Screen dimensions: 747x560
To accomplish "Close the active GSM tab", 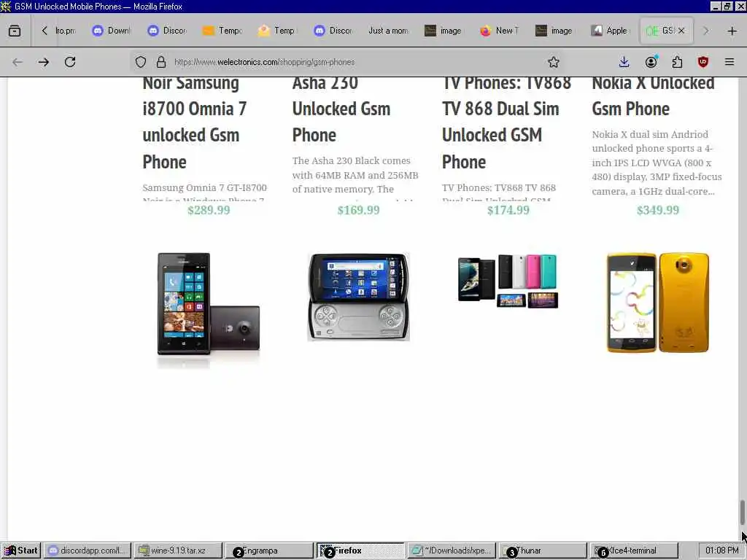I will [681, 31].
